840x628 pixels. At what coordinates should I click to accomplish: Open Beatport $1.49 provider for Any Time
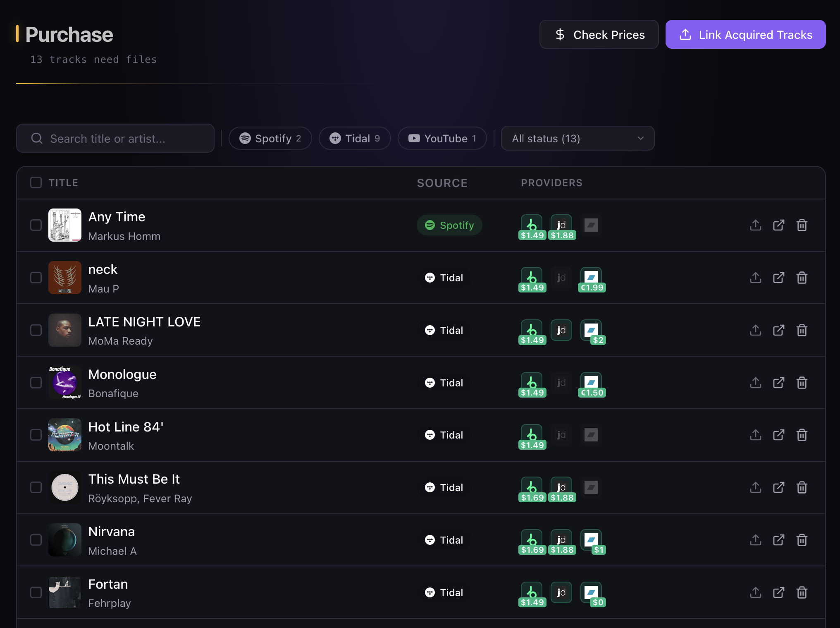pyautogui.click(x=532, y=227)
